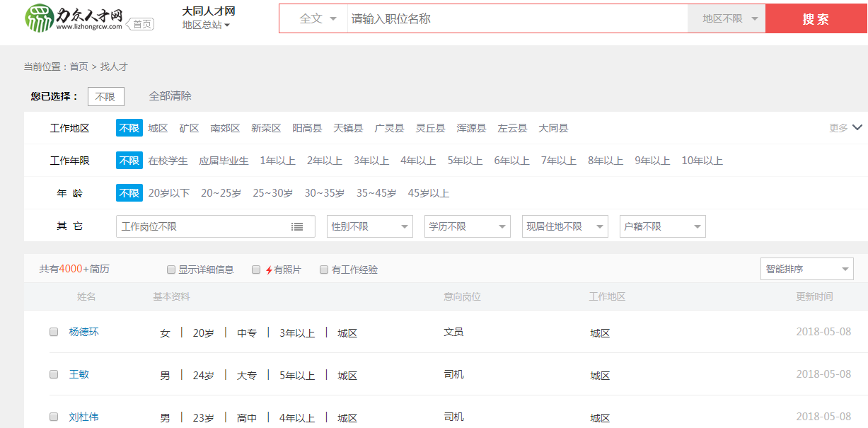Click the red 搜索 button
Screen dimensions: 868x428
pos(816,19)
